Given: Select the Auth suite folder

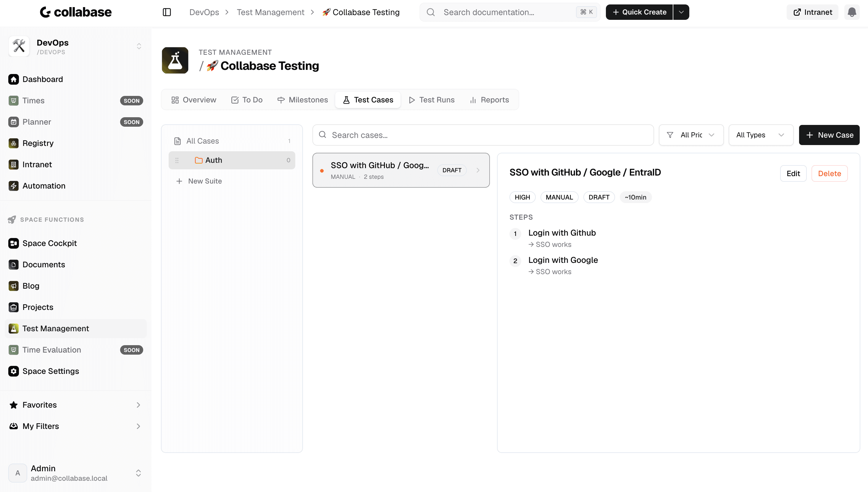Looking at the screenshot, I should click(232, 160).
